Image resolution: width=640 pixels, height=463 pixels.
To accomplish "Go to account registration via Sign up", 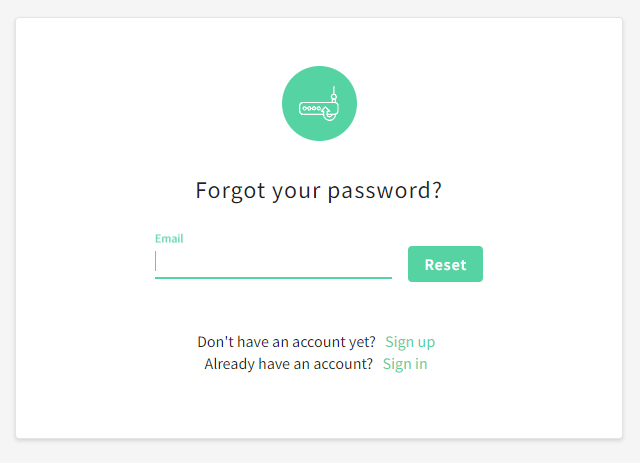I will click(x=410, y=342).
